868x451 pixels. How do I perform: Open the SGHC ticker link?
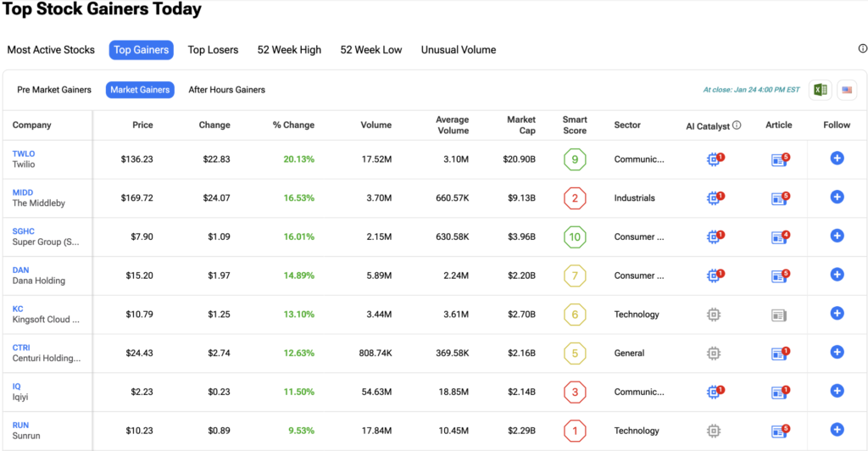click(x=23, y=231)
